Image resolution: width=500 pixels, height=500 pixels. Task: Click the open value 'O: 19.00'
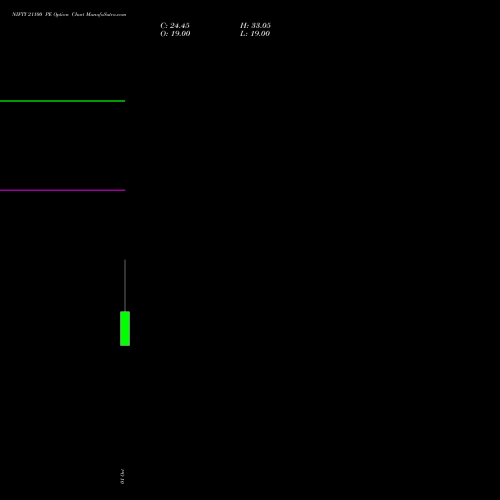coord(175,34)
